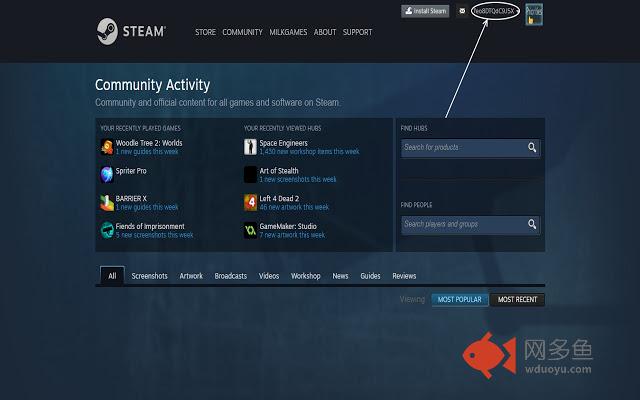
Task: Click the Spriter Pro icon
Action: coord(107,175)
